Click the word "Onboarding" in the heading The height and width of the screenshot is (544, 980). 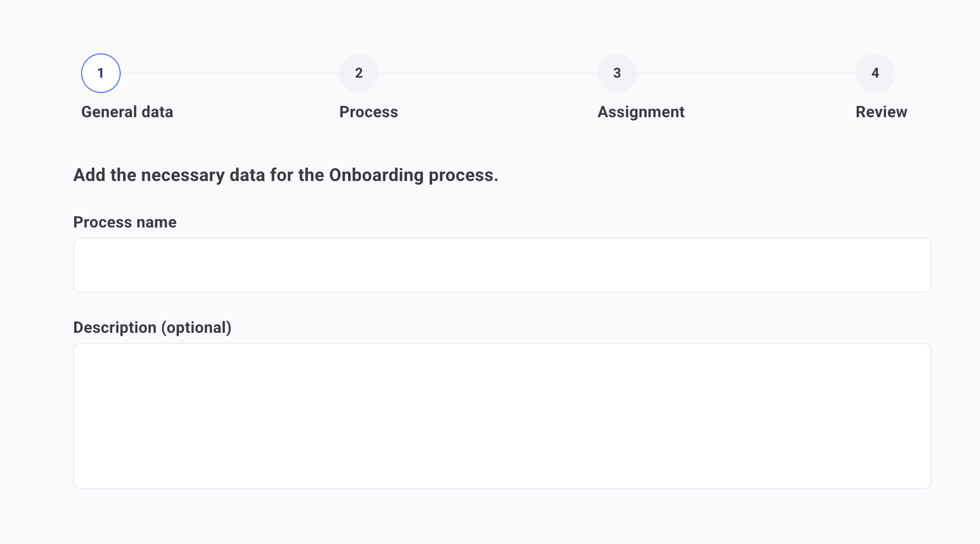[x=376, y=176]
